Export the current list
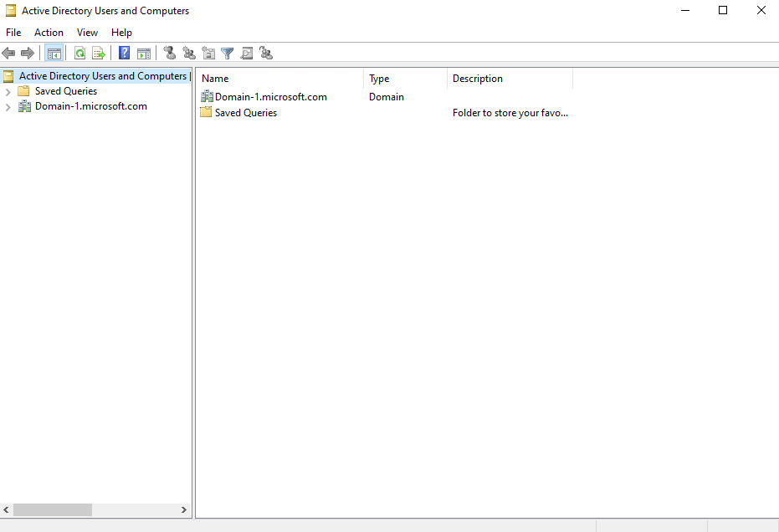 coord(99,53)
